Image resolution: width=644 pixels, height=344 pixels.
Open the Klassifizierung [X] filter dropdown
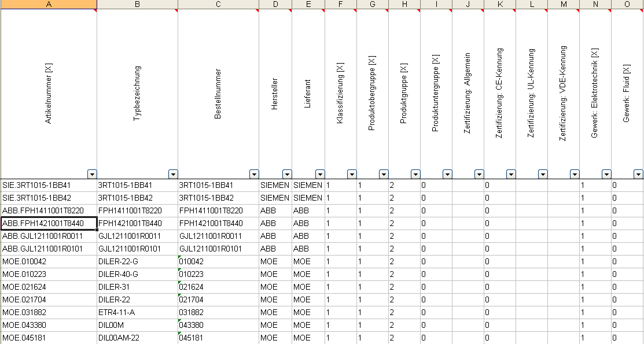352,174
